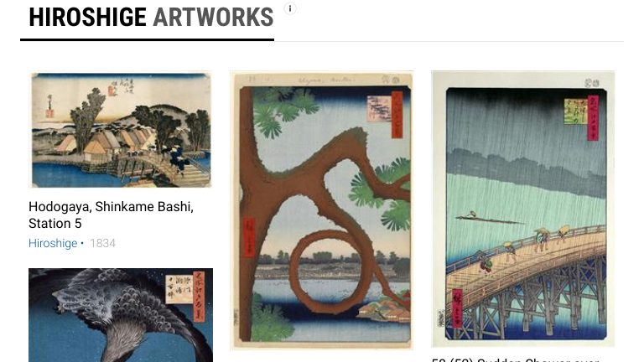Open the partly visible Sudden Shower title
Image resolution: width=644 pixels, height=362 pixels.
click(516, 359)
